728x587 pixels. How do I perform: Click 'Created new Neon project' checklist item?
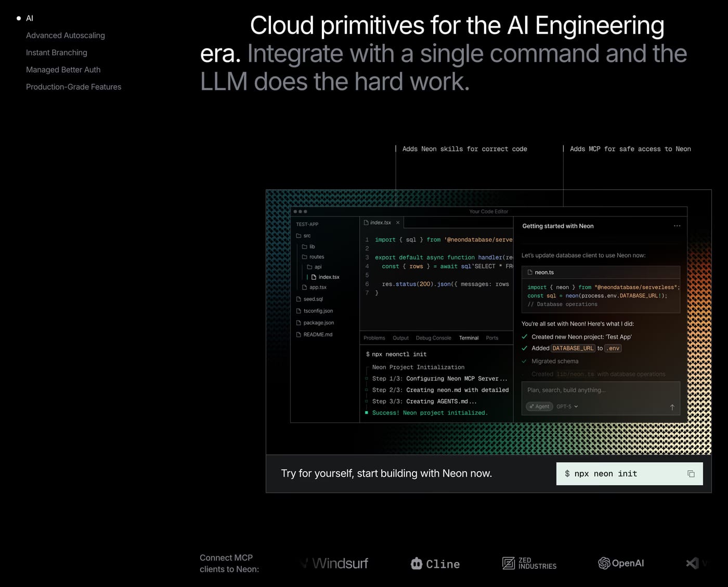[581, 337]
